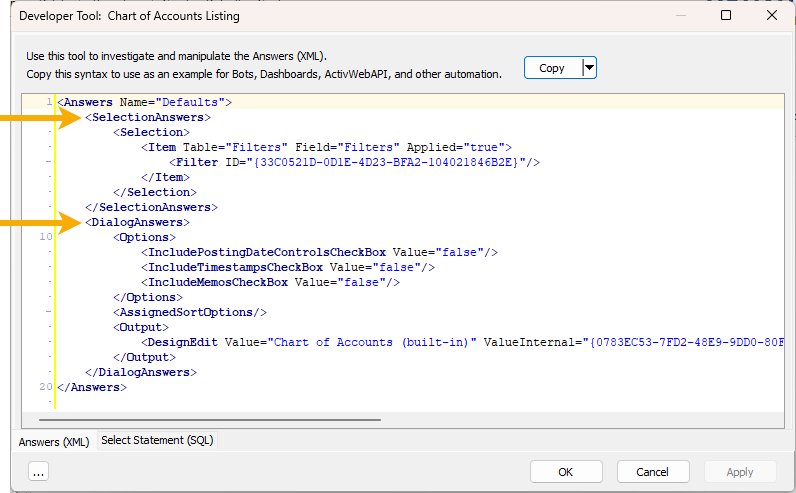This screenshot has height=493, width=796.
Task: Collapse the Item fold marker on line 5
Action: pyautogui.click(x=49, y=162)
